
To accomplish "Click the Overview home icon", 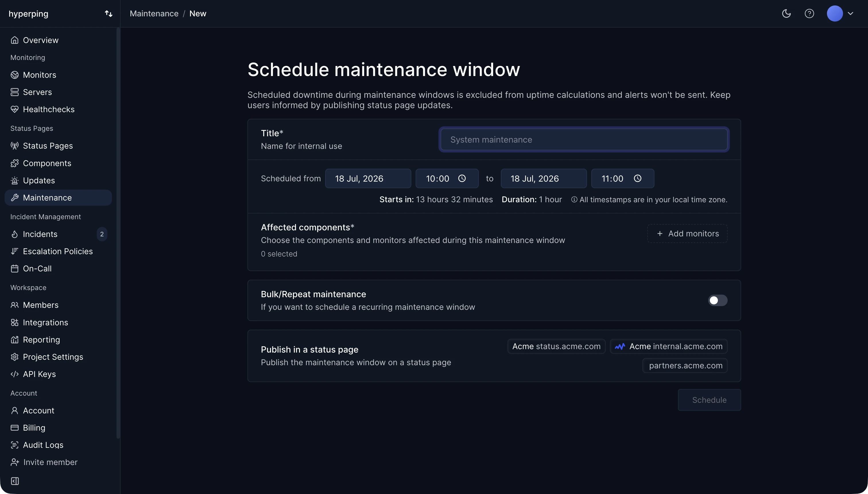I will click(x=15, y=40).
